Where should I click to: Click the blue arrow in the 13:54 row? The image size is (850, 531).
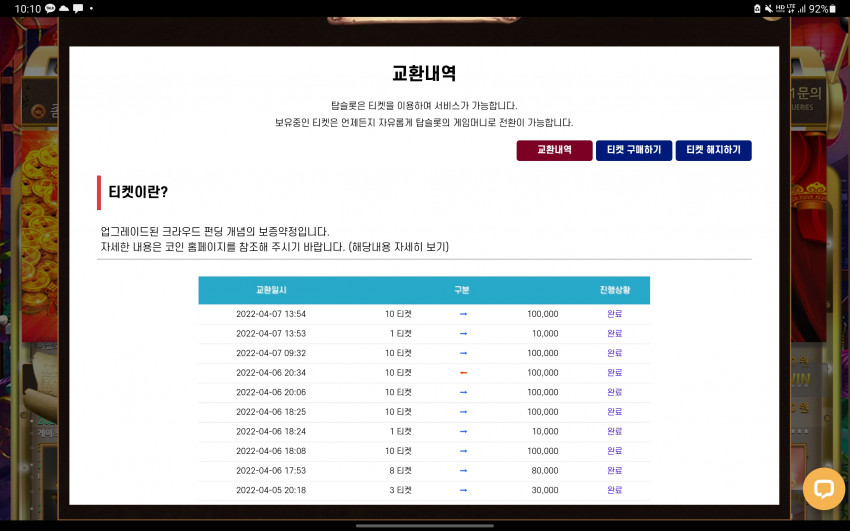[x=463, y=314]
